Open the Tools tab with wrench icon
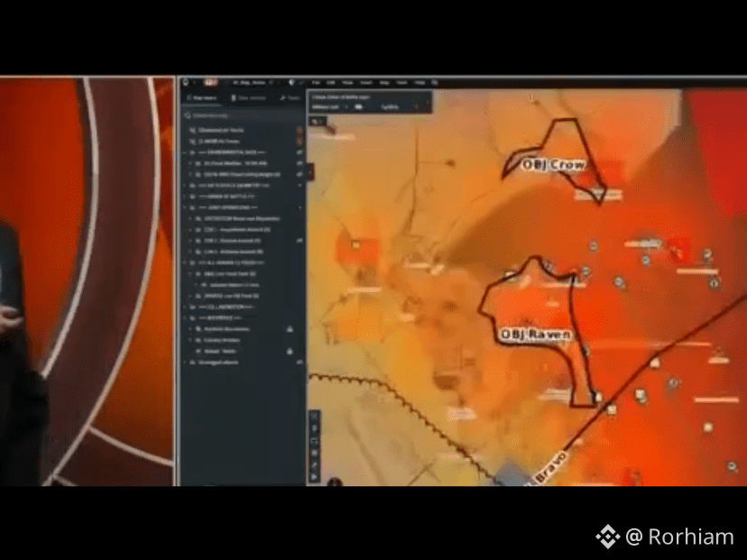The width and height of the screenshot is (747, 560). (290, 97)
